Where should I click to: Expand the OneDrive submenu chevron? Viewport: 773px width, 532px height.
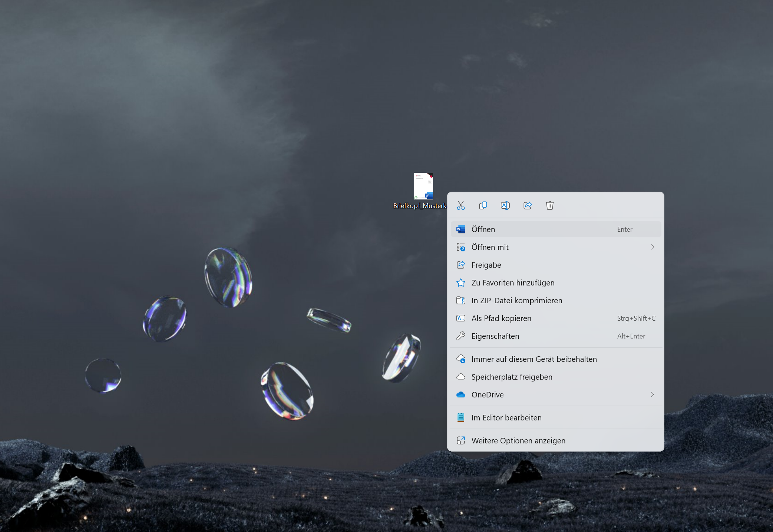tap(652, 395)
